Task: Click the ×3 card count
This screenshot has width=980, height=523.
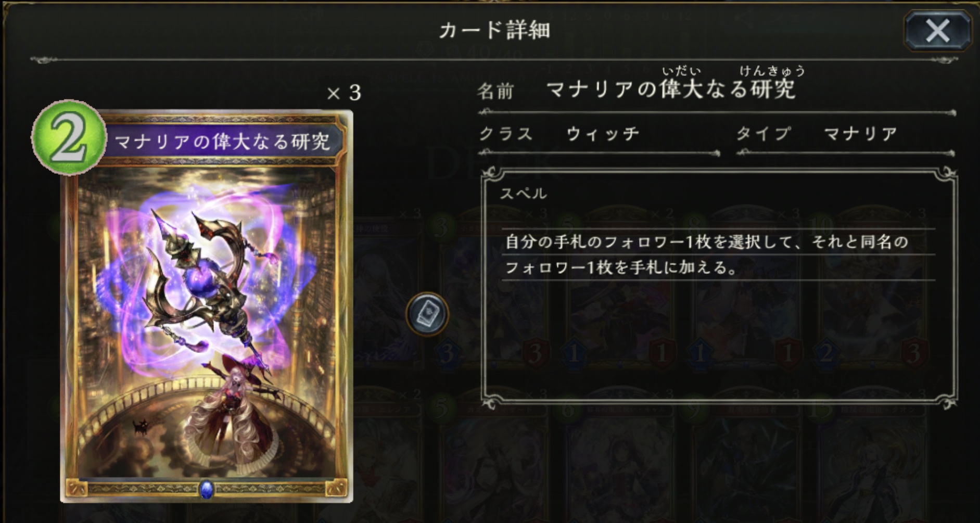Action: pos(344,93)
